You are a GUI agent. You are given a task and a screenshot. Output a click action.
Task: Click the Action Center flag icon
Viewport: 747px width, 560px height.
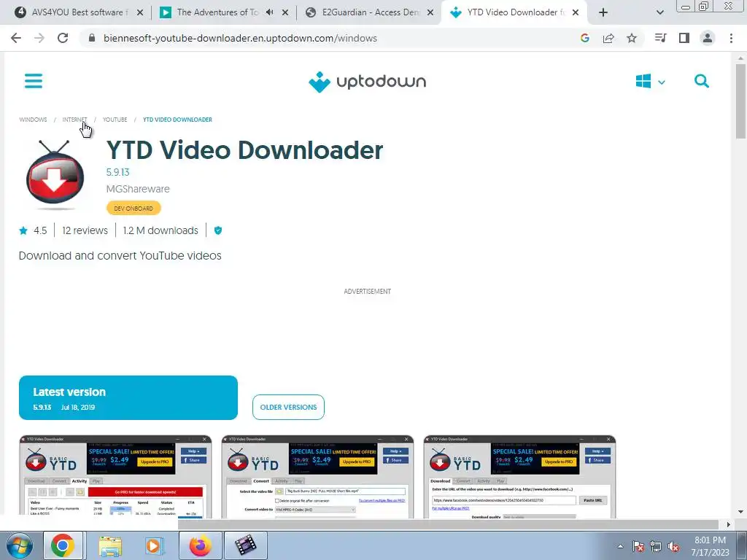pos(638,547)
